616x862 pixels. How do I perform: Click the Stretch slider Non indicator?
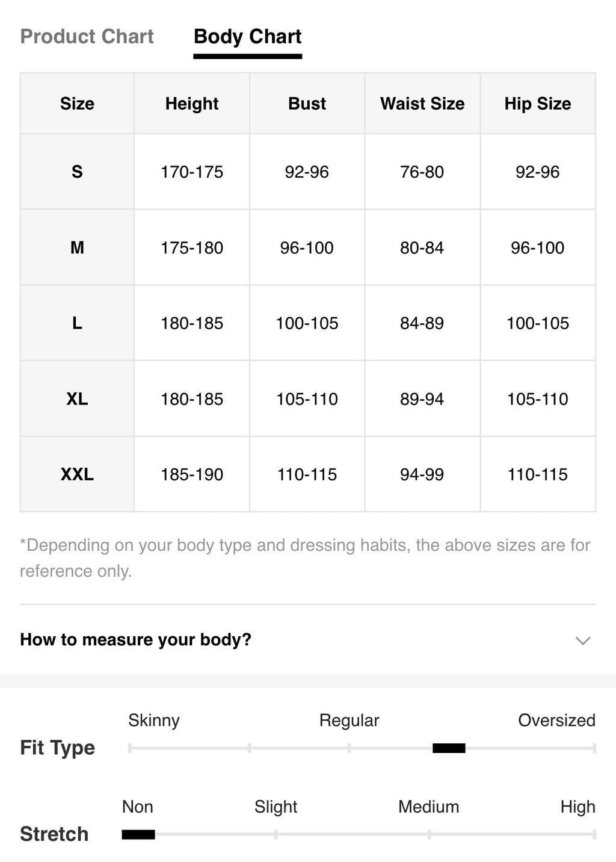138,834
